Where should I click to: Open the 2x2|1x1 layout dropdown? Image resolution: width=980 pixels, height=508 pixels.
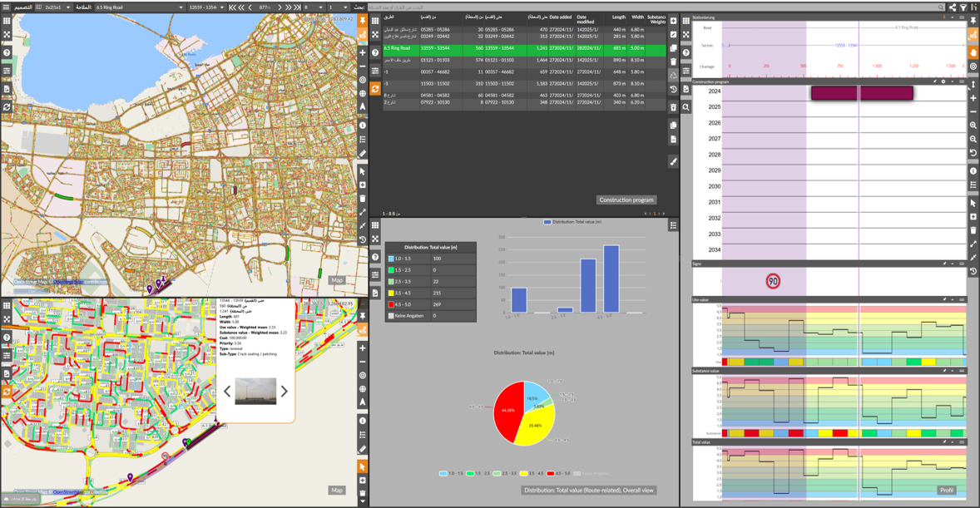(57, 7)
